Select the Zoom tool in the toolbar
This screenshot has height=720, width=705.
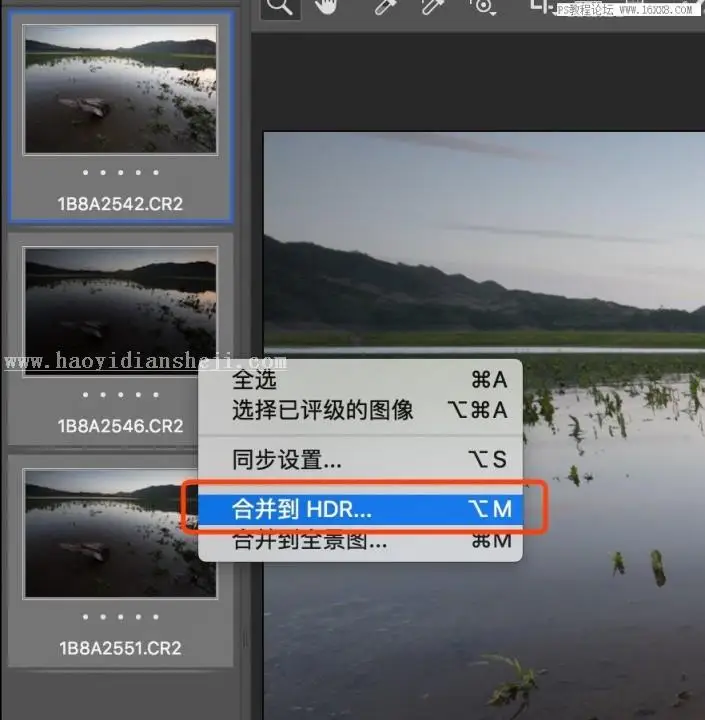pyautogui.click(x=280, y=7)
